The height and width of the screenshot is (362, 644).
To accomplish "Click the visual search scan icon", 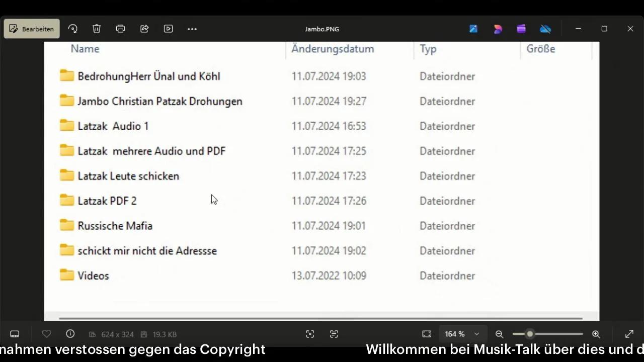I will 310,334.
